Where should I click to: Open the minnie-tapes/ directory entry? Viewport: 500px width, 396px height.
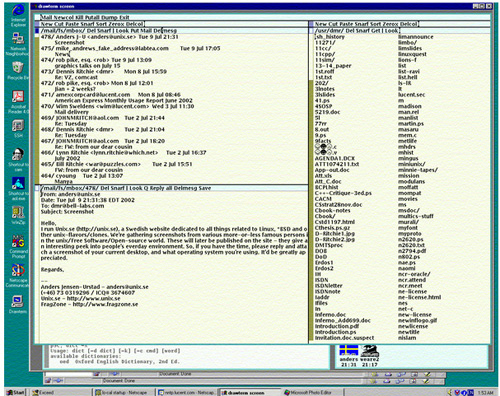coord(418,170)
